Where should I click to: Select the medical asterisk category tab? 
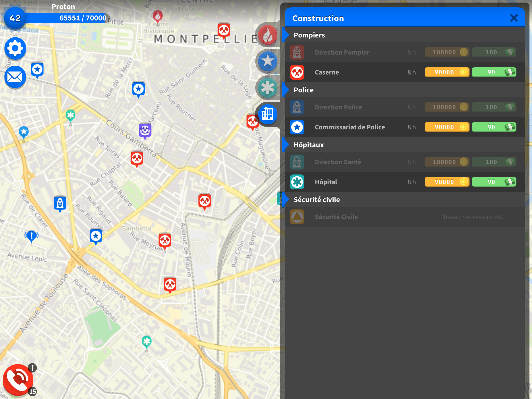pos(267,88)
